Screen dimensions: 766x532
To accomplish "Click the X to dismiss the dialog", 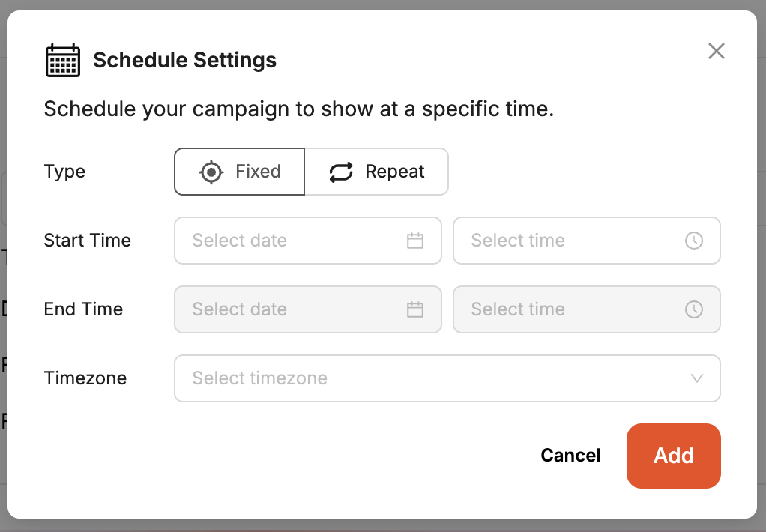I will click(x=717, y=51).
